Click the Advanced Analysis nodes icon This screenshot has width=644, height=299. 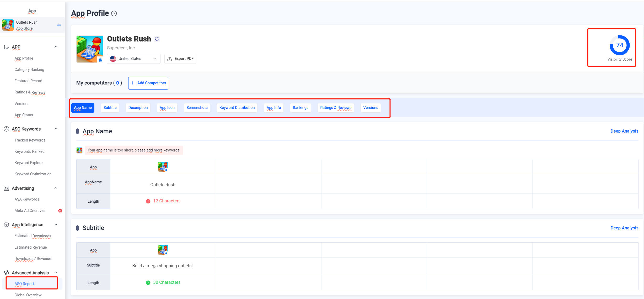click(x=7, y=272)
